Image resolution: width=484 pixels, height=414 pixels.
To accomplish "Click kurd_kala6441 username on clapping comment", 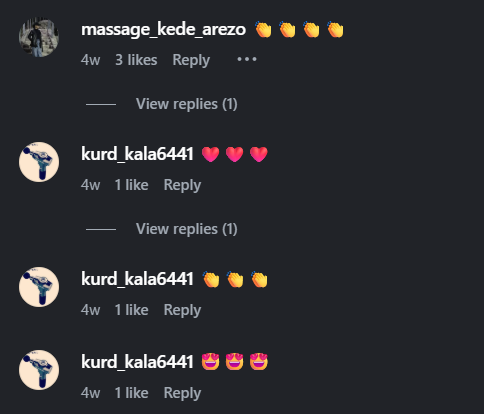I will [137, 279].
